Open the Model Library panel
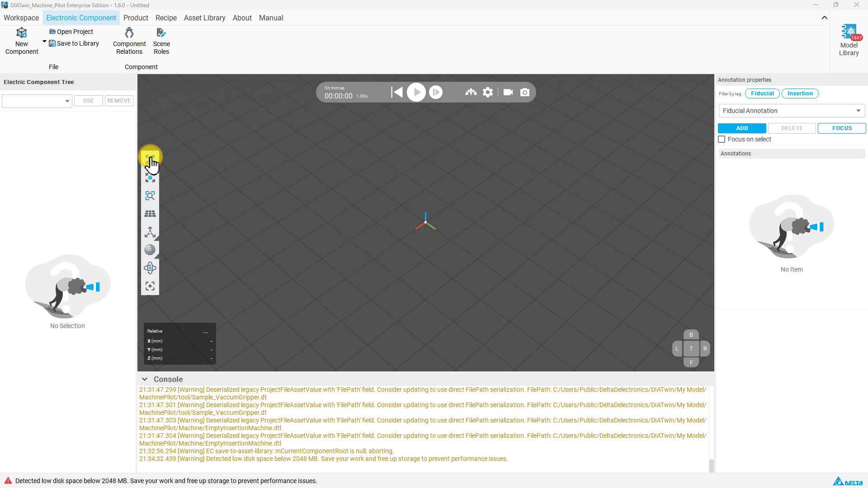The width and height of the screenshot is (868, 488). 849,40
